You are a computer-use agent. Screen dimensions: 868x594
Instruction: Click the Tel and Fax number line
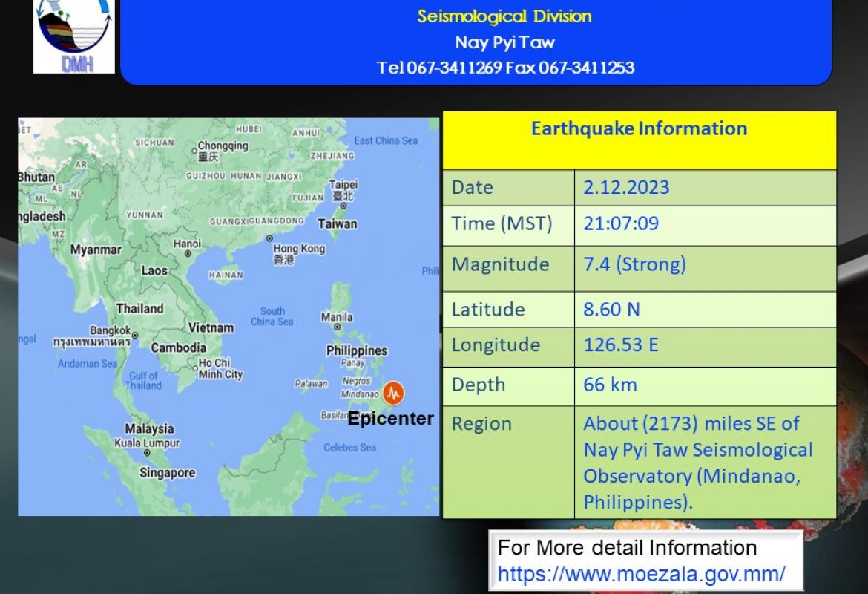(505, 68)
